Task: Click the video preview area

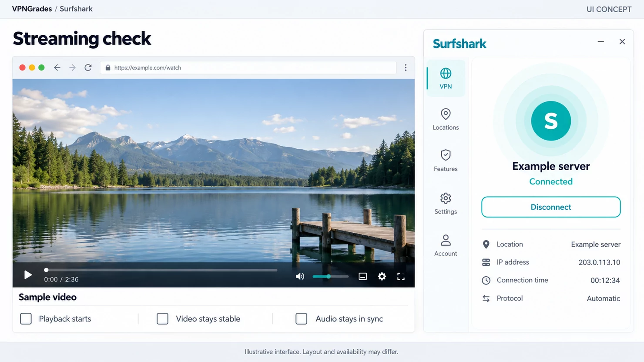Action: coord(213,171)
